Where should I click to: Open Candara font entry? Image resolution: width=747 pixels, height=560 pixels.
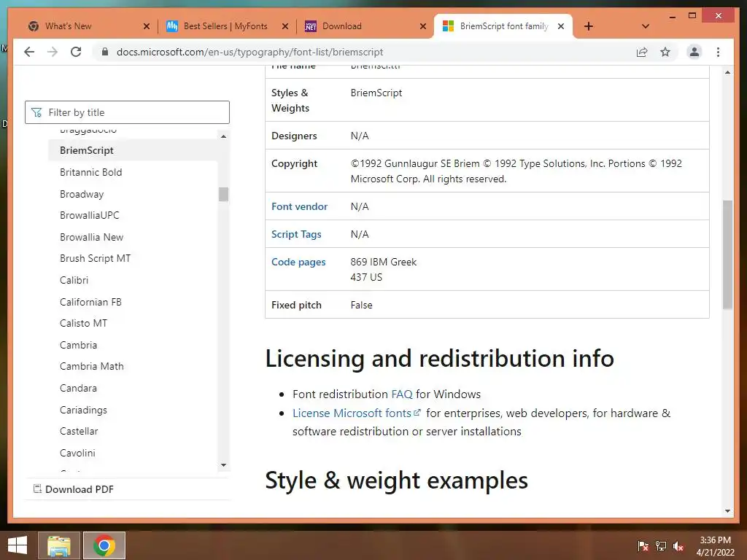[x=78, y=388]
